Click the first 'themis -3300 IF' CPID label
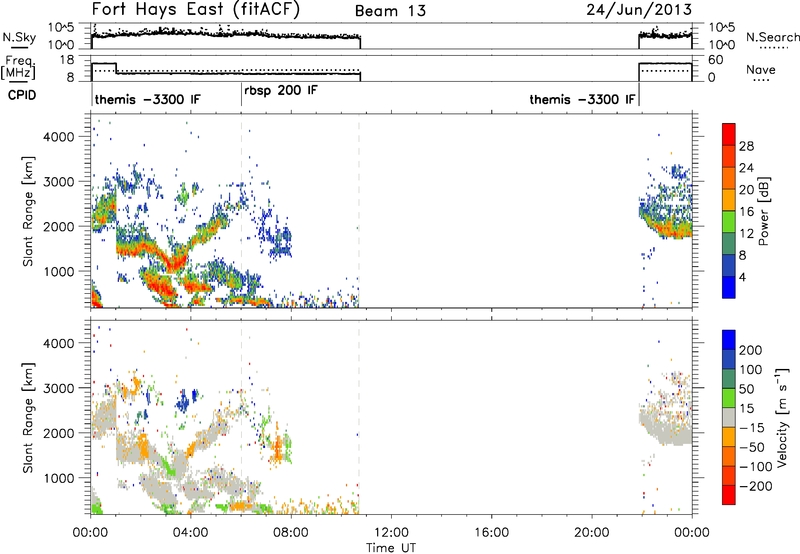Viewport: 800px width, 554px height. (x=147, y=99)
